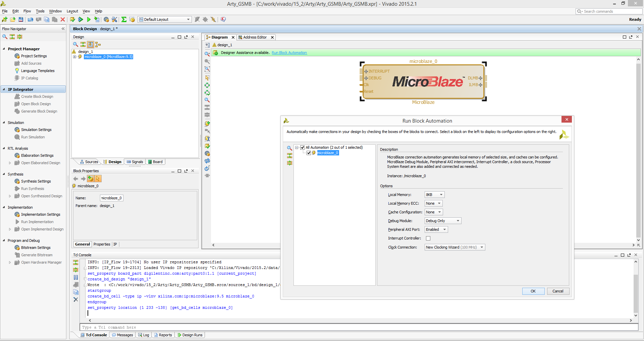This screenshot has height=341, width=644.
Task: Open the Local Memory ECC dropdown
Action: 433,203
